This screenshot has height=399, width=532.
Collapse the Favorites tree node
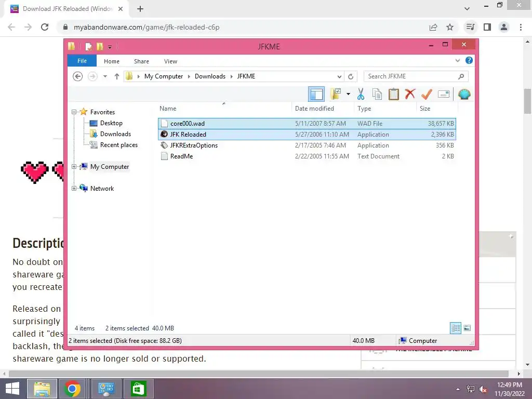pos(74,112)
